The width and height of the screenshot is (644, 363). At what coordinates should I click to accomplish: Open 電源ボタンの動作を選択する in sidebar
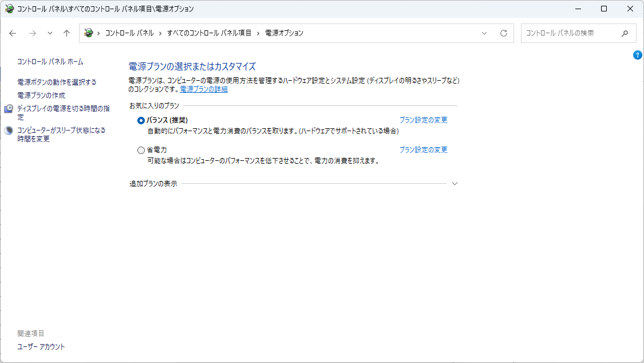coord(57,82)
